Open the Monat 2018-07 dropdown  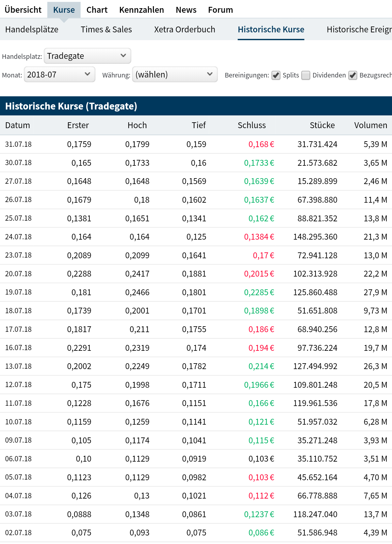[x=59, y=75]
